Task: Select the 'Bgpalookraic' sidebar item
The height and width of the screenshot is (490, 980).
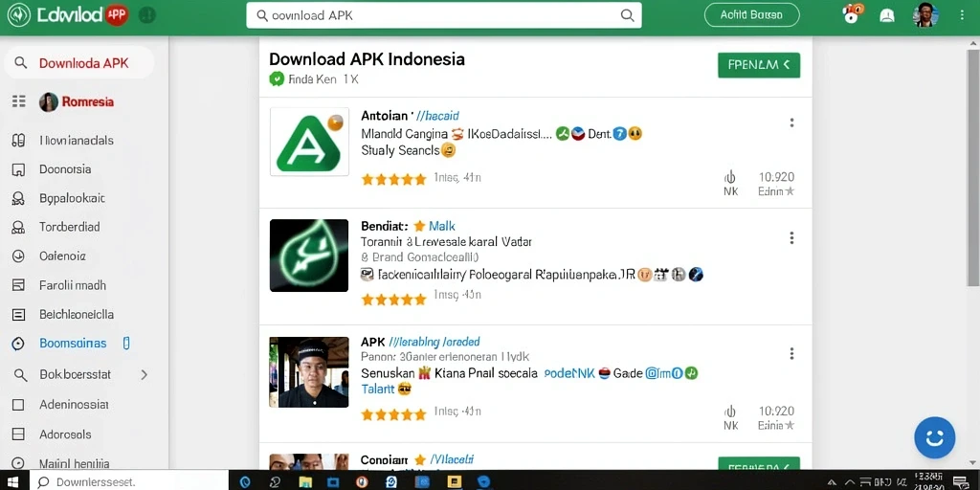Action: click(x=72, y=199)
